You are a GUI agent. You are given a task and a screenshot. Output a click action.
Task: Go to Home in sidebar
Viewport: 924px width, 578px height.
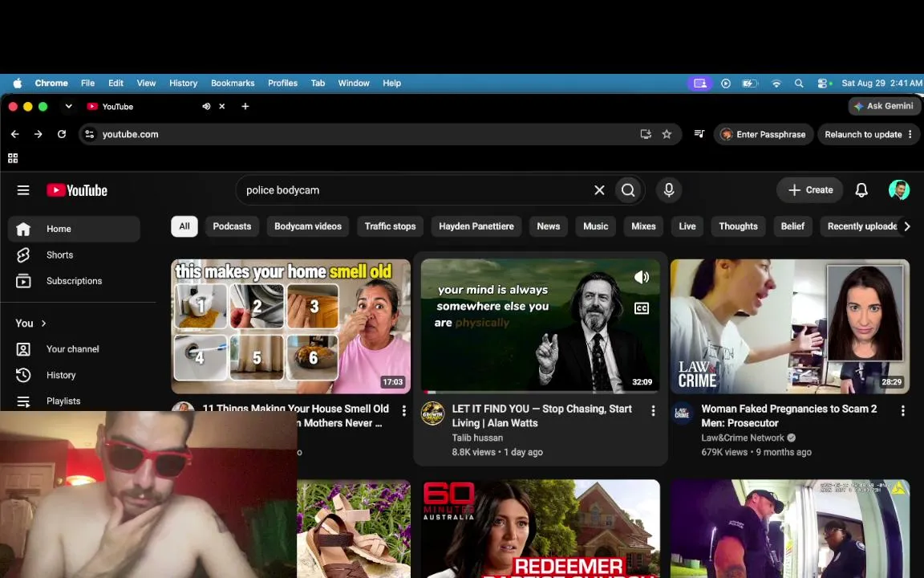click(75, 229)
